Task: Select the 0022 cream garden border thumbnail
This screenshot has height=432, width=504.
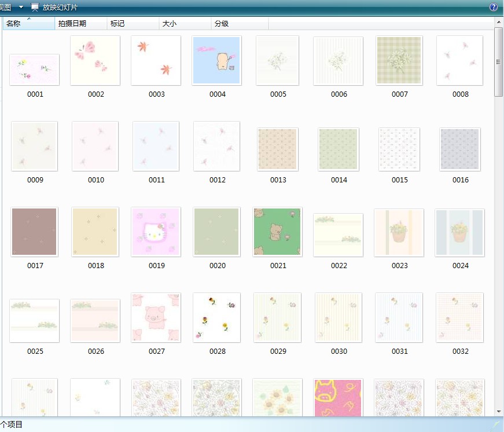Action: tap(338, 235)
